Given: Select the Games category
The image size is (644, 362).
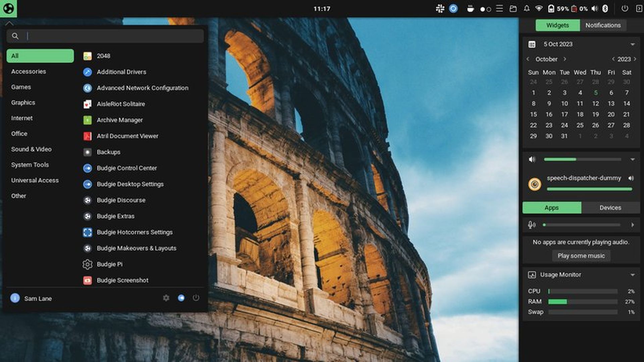Looking at the screenshot, I should click(x=21, y=87).
